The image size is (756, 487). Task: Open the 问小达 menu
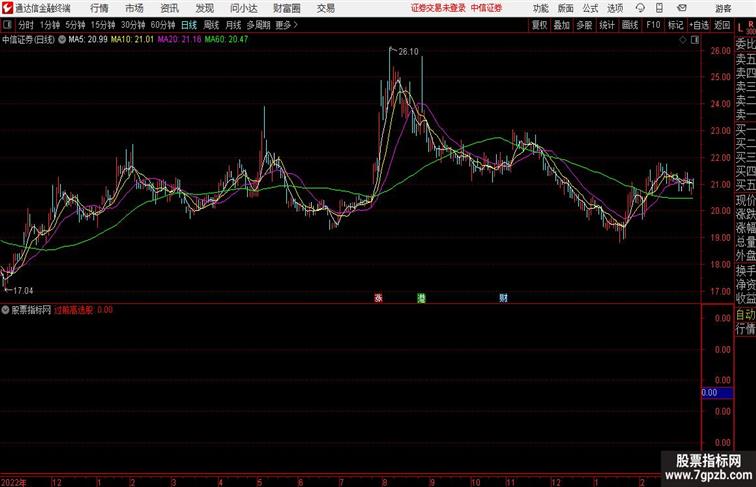tap(244, 8)
